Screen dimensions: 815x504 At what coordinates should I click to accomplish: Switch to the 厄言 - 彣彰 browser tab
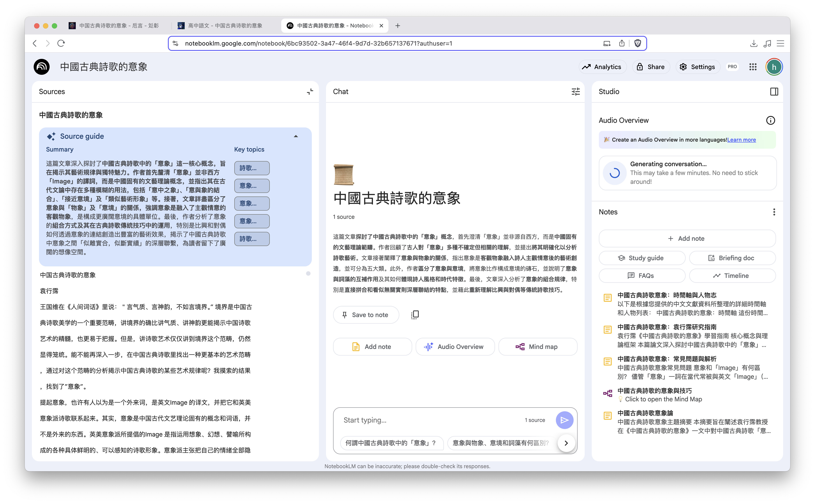tap(113, 26)
